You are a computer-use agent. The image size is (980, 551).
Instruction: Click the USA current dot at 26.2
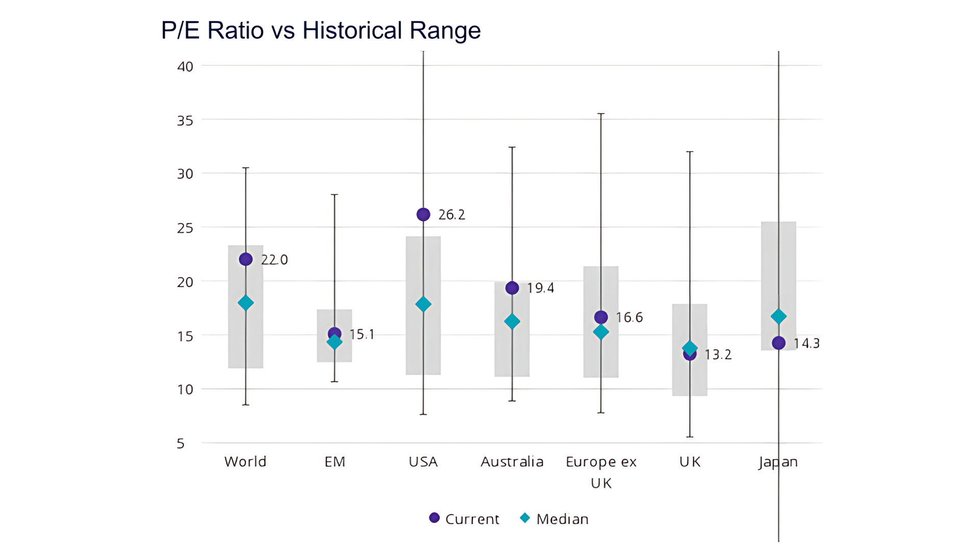423,214
